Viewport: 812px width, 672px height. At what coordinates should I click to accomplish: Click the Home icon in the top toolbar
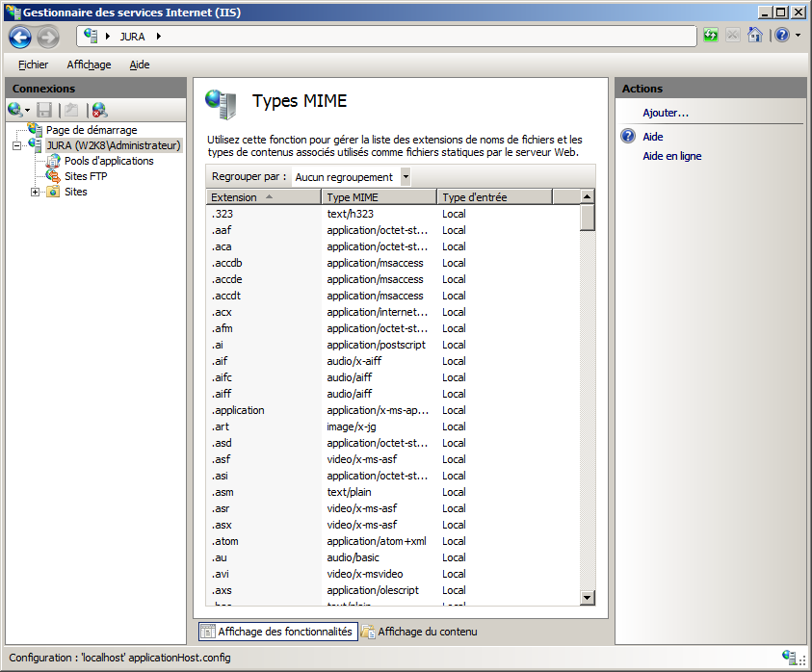tap(755, 36)
